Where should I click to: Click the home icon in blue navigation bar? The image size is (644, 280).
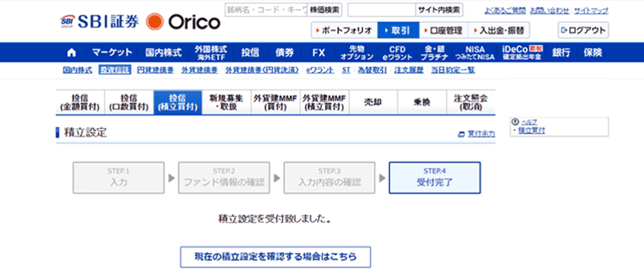72,52
